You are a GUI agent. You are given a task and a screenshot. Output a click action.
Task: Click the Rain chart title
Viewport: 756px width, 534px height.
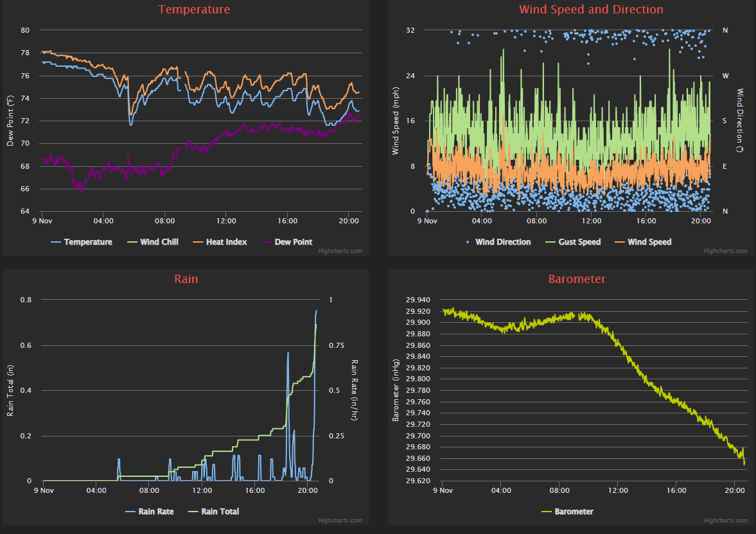click(x=186, y=279)
